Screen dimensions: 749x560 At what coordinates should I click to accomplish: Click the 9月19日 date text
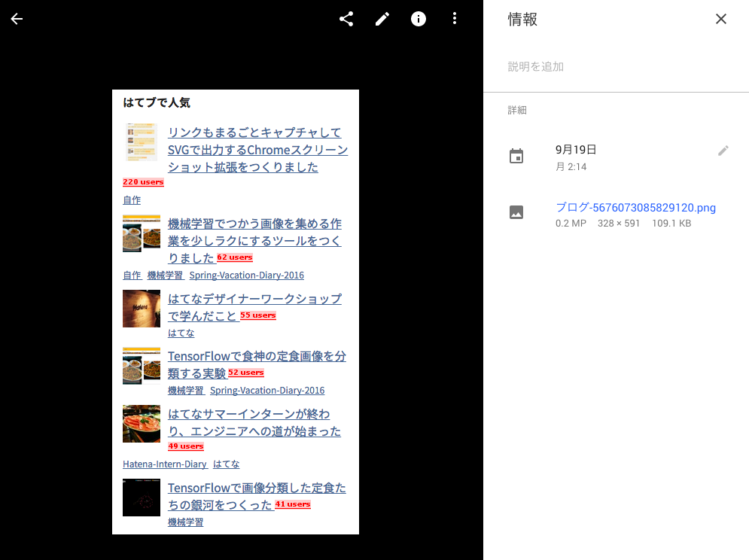coord(576,150)
